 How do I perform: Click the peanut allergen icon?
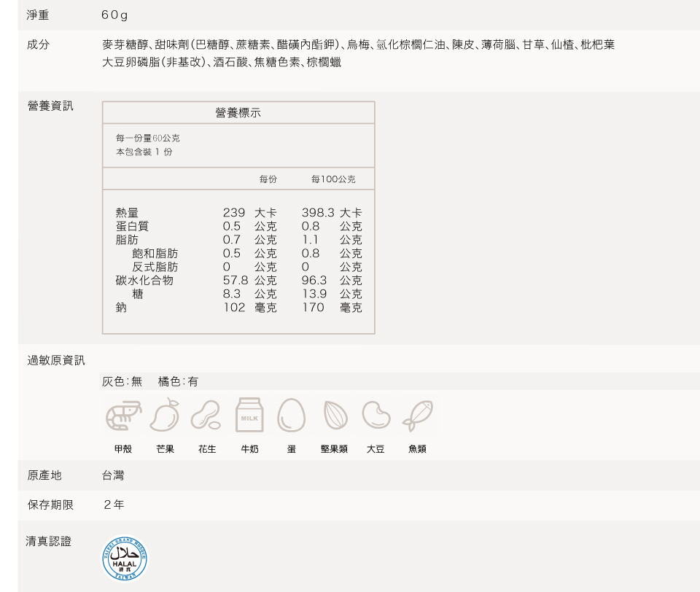point(206,415)
